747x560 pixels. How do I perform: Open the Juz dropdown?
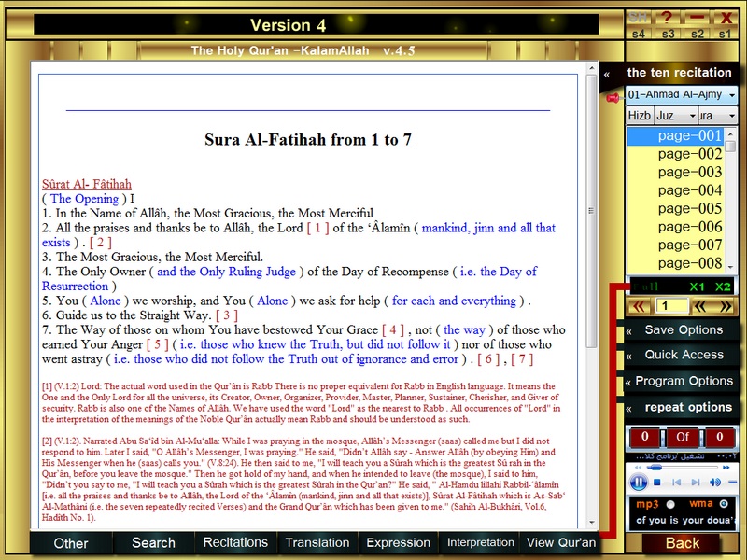pyautogui.click(x=675, y=116)
